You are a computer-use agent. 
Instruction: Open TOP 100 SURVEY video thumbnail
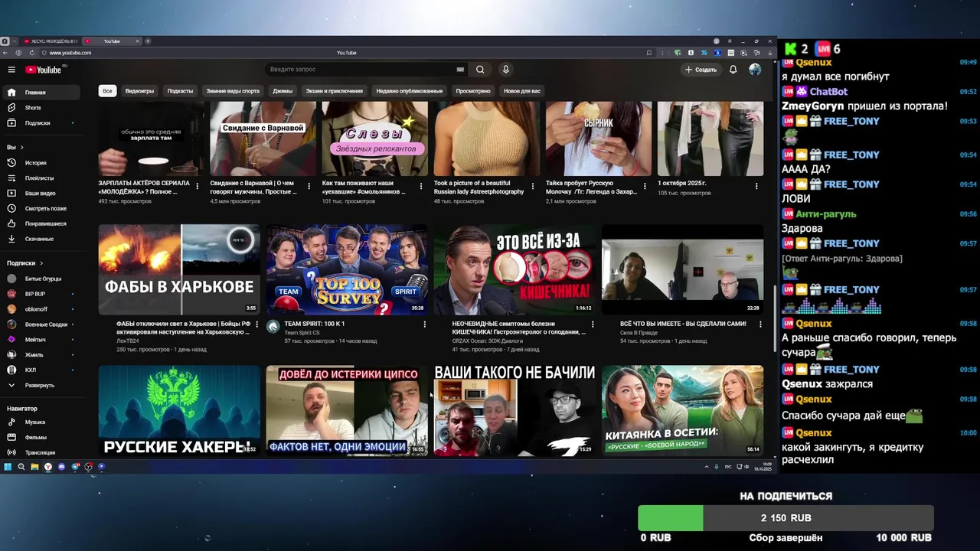point(346,269)
